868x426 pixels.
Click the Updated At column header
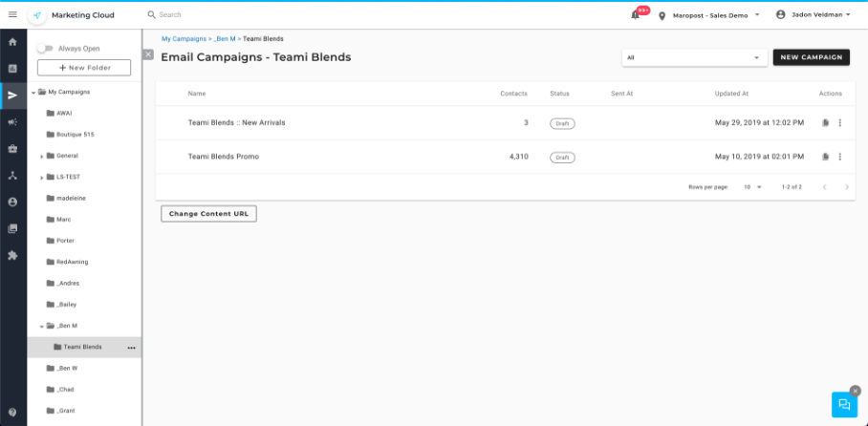coord(731,94)
